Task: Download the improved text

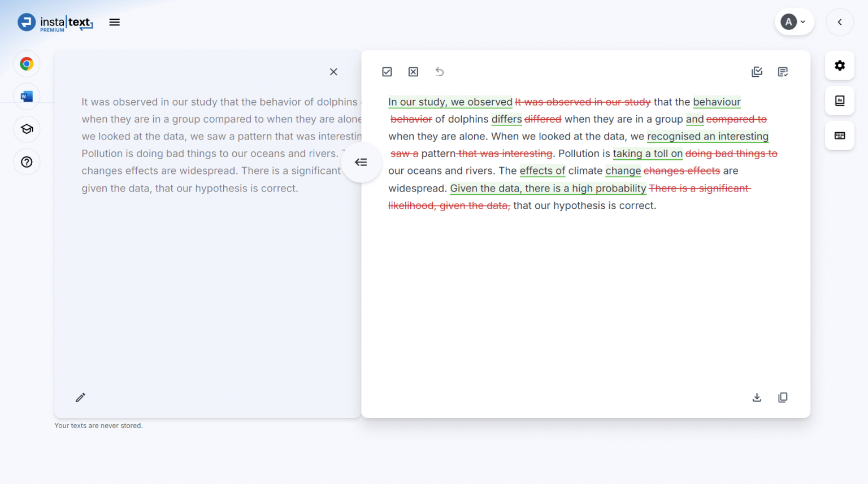Action: 757,398
